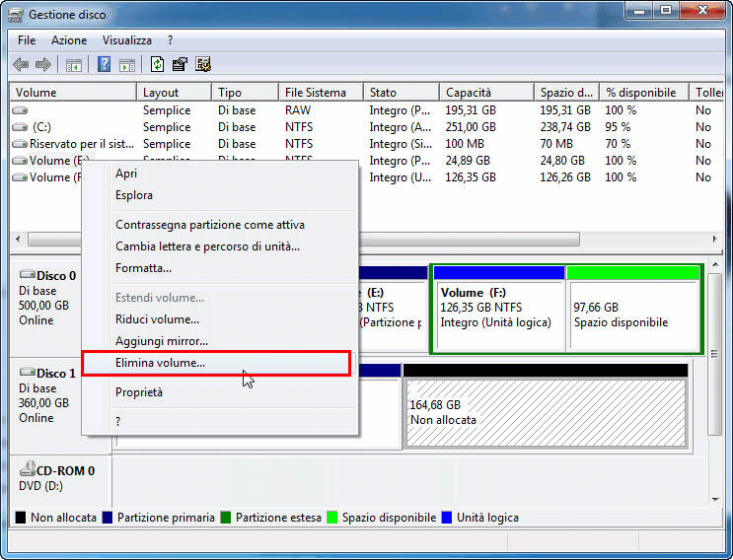This screenshot has width=733, height=560.
Task: Click bright green Spazio disponibile legend swatch
Action: pos(331,518)
